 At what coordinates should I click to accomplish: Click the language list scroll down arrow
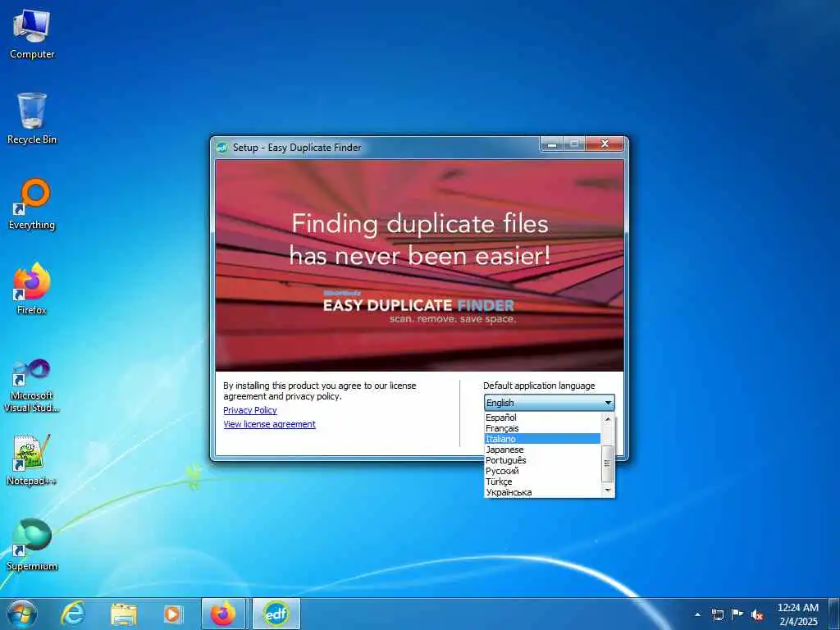(608, 491)
